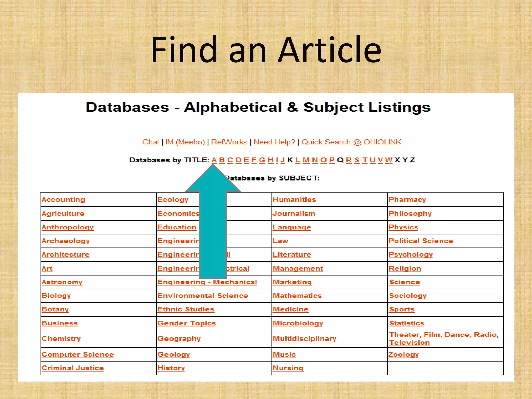Select the Statistics subject

tap(407, 323)
